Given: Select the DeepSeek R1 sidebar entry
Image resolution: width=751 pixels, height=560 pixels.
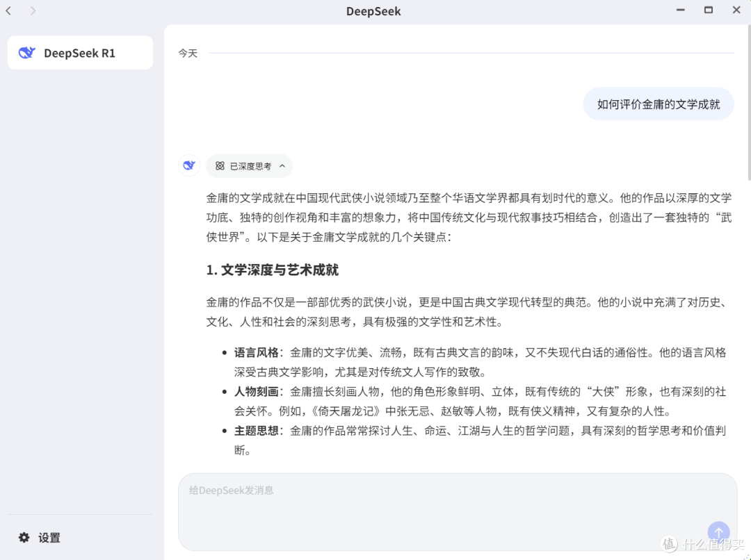Looking at the screenshot, I should (x=80, y=53).
